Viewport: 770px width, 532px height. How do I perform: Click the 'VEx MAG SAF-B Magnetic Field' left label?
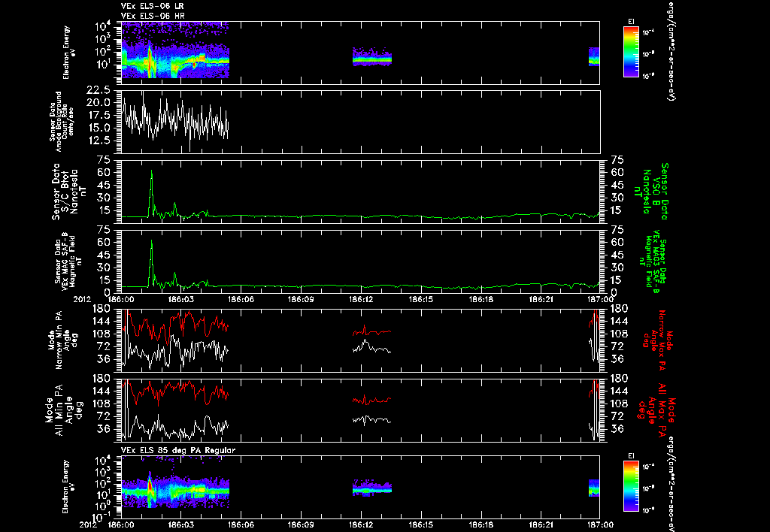tap(68, 261)
